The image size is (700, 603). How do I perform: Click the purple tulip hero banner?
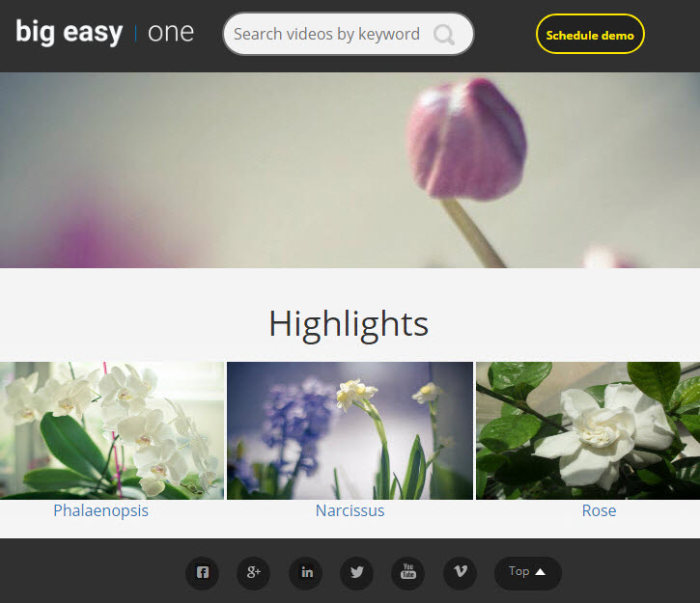coord(350,170)
